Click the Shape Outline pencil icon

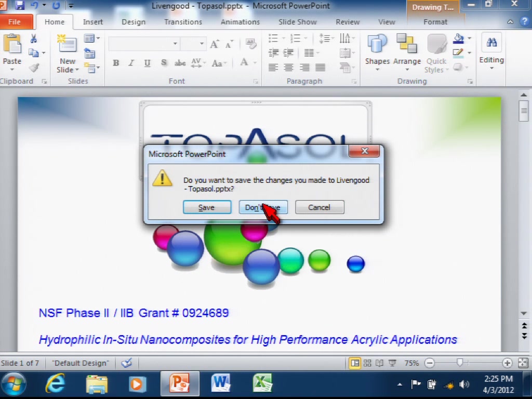point(458,52)
